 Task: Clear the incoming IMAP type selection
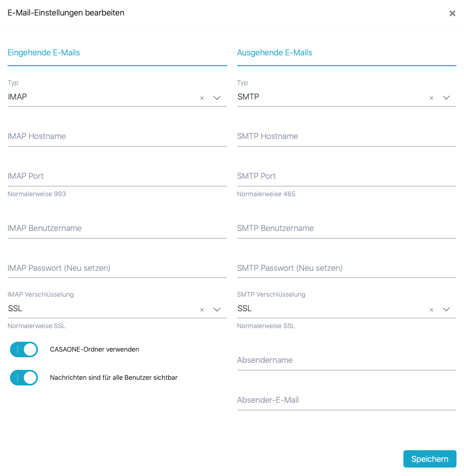point(202,98)
